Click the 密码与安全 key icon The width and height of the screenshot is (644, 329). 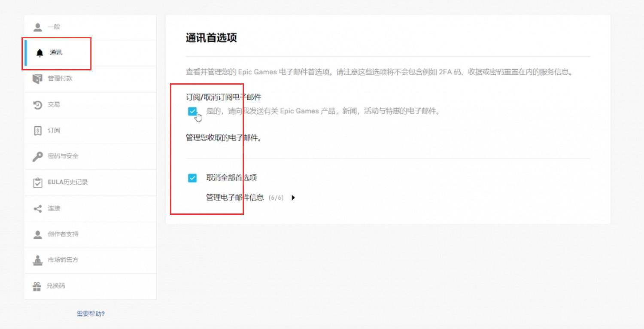(39, 156)
